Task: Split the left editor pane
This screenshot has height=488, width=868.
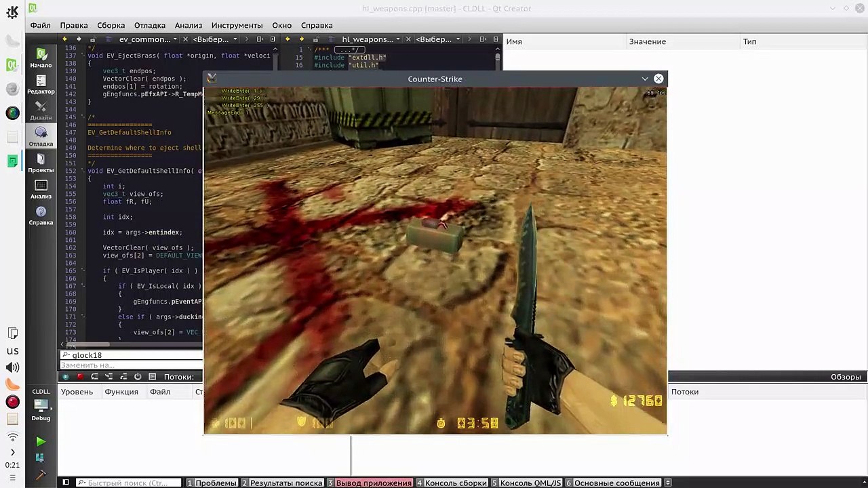Action: coord(260,39)
